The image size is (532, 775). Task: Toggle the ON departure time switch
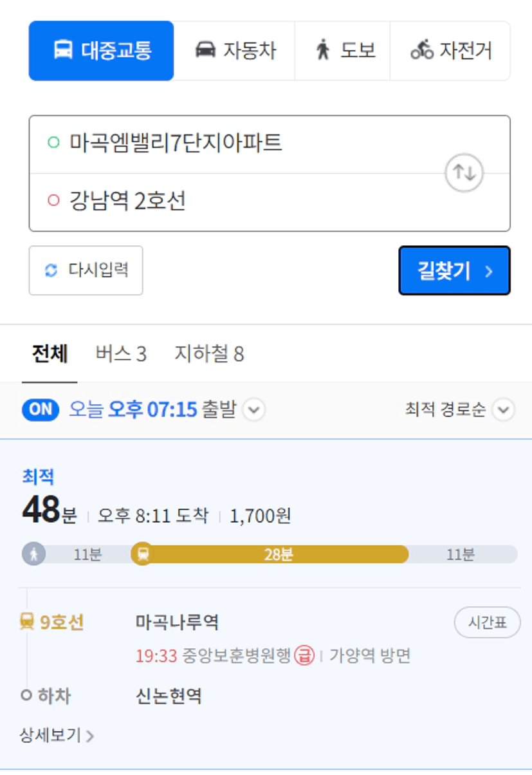pos(41,410)
